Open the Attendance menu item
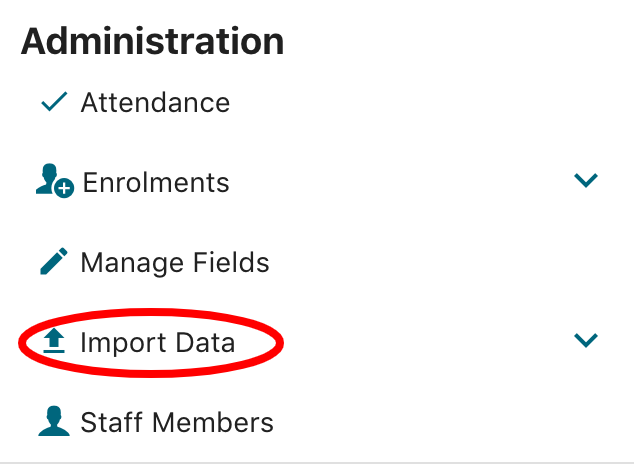The image size is (634, 466). click(155, 102)
